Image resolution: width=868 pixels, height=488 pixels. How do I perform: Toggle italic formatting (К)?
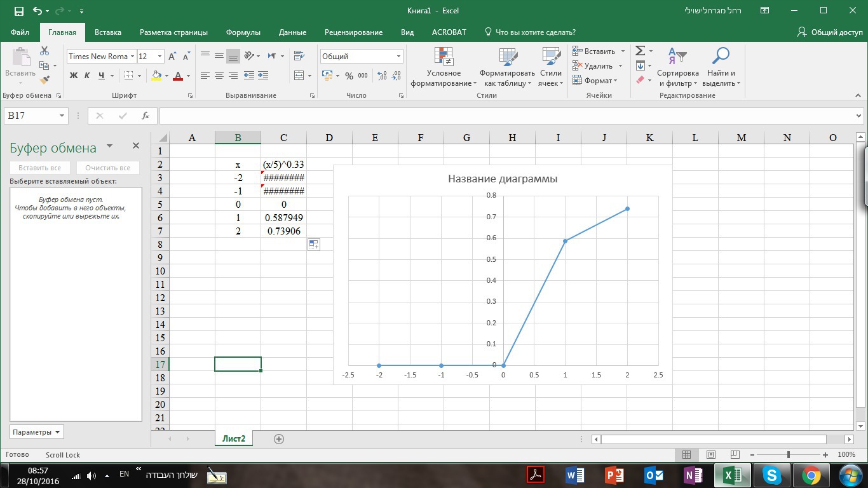click(x=87, y=76)
